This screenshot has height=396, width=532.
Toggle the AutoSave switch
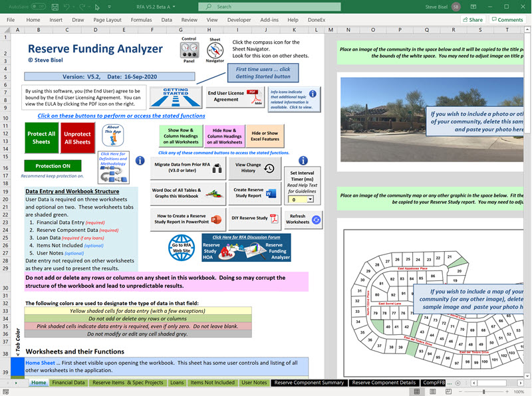click(38, 7)
